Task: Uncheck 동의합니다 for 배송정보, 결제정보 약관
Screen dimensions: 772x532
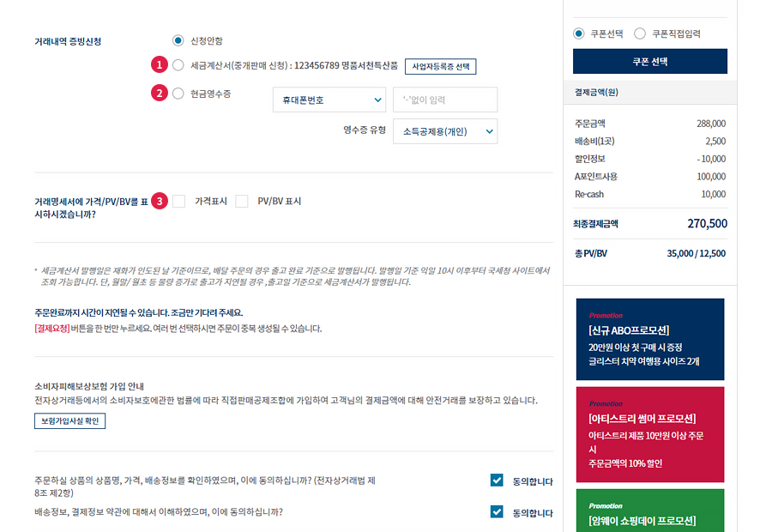Action: tap(497, 511)
